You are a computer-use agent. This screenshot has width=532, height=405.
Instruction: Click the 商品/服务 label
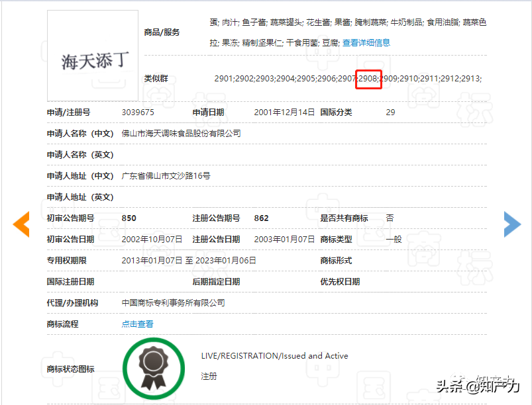(x=162, y=32)
